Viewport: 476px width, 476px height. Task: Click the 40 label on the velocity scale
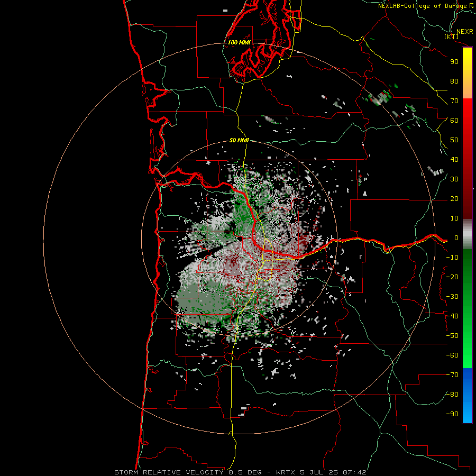click(454, 160)
